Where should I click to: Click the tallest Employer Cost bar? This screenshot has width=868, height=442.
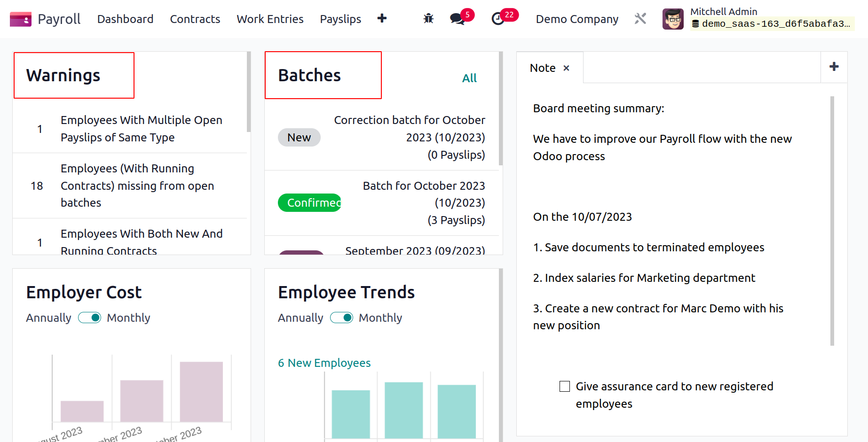pyautogui.click(x=201, y=392)
